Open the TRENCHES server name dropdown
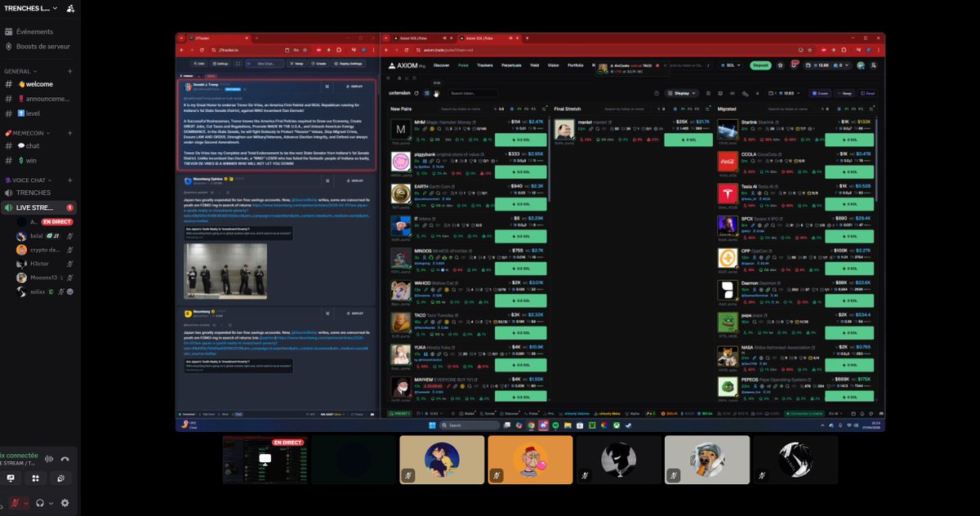Viewport: 980px width, 516px height. point(33,7)
